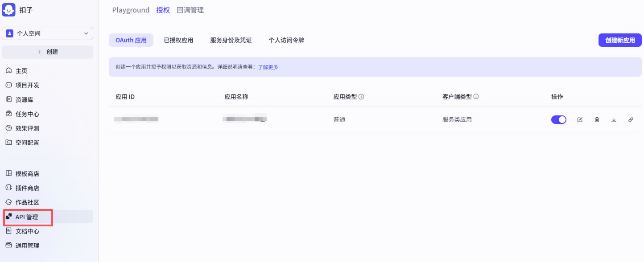Click the 普通 application type cell
The width and height of the screenshot is (644, 262).
point(339,119)
